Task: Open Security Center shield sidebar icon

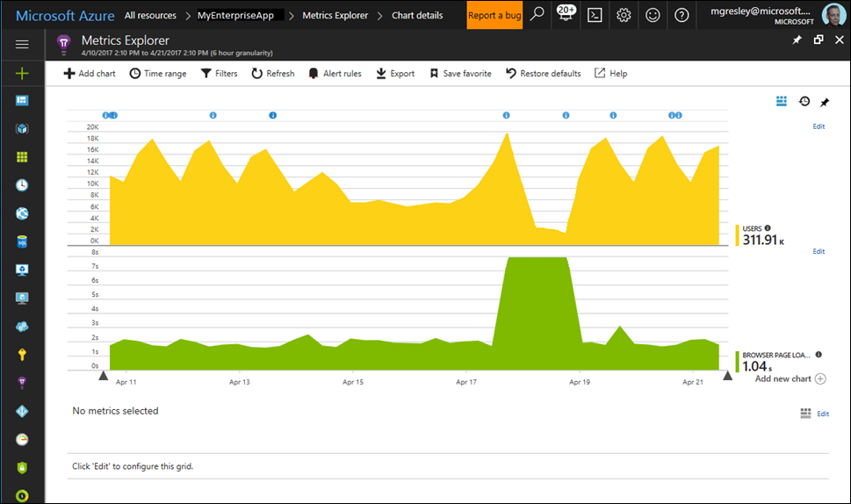Action: (22, 468)
